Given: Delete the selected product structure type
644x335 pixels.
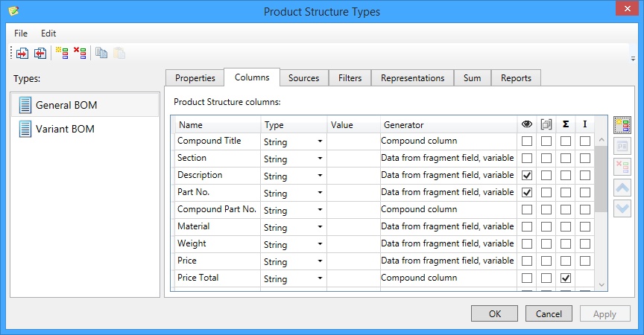Looking at the screenshot, I should [80, 53].
